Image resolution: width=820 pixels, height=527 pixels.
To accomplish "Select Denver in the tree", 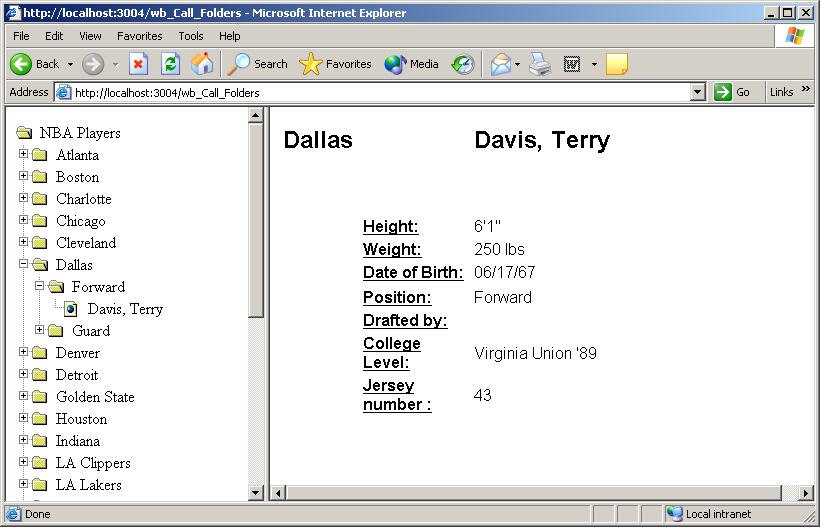I will 77,353.
